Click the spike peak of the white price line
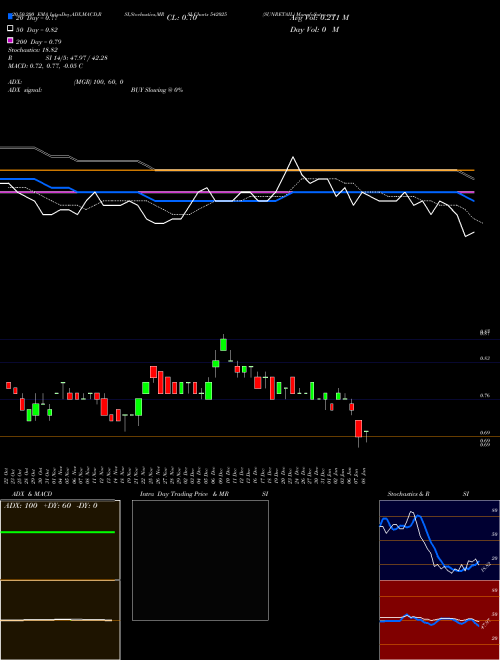The image size is (500, 660). (293, 157)
